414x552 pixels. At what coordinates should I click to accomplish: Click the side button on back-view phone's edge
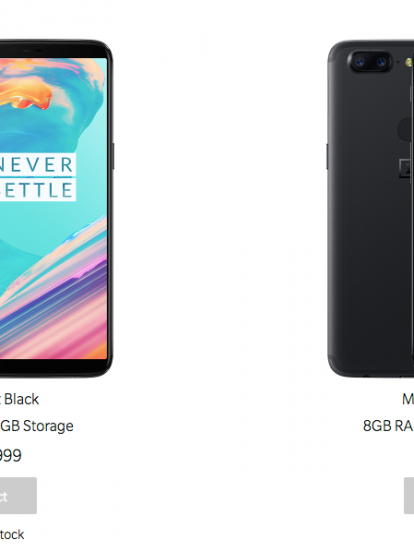pos(327,156)
